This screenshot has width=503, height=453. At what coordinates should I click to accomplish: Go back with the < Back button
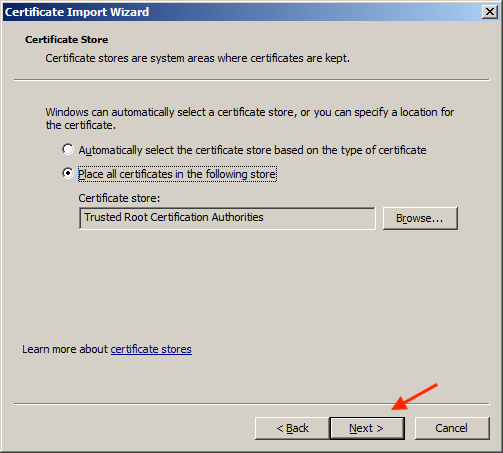pyautogui.click(x=292, y=428)
